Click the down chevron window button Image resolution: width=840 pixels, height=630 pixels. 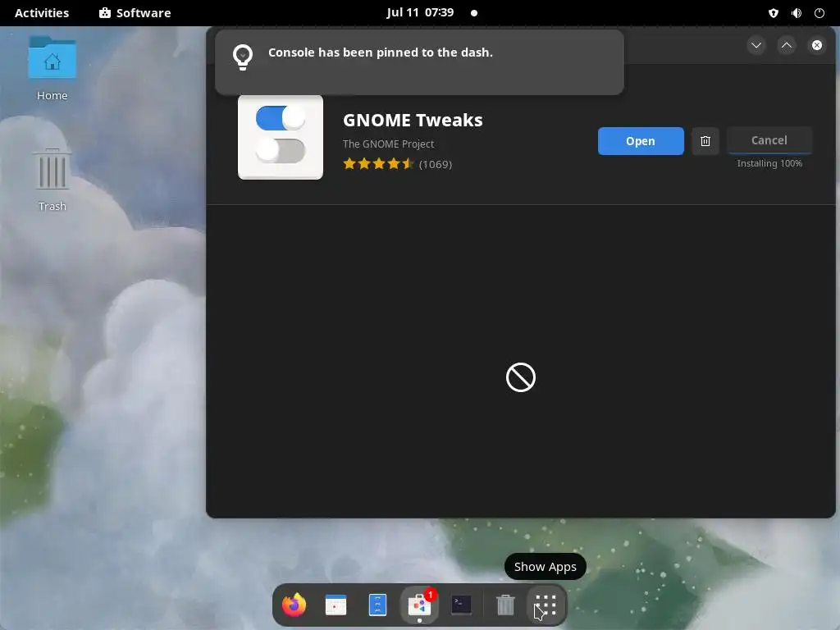tap(756, 46)
